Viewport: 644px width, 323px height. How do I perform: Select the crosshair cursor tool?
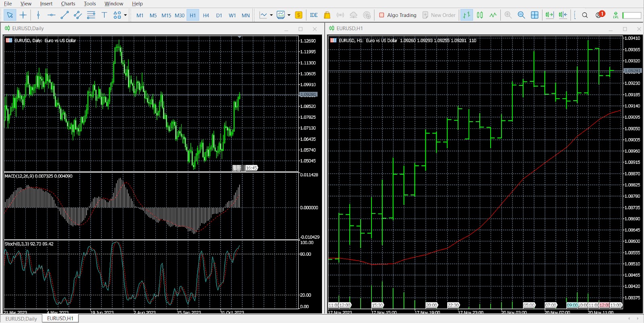click(23, 15)
